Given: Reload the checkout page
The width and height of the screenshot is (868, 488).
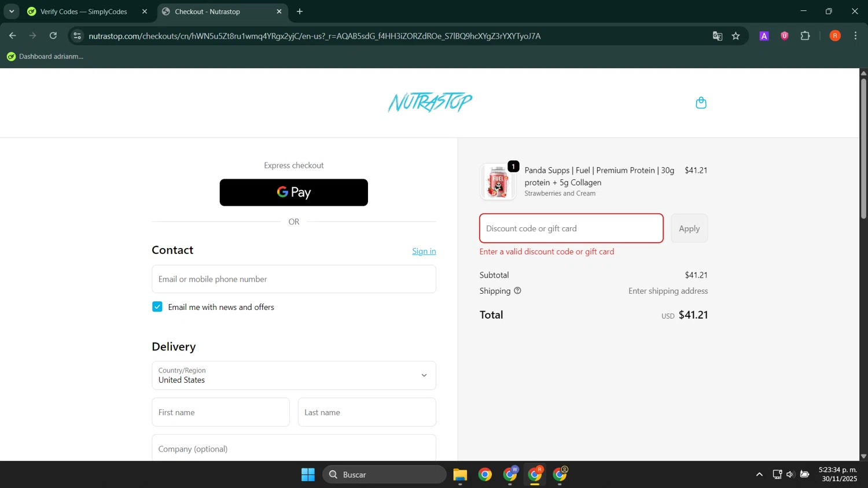Looking at the screenshot, I should (x=53, y=36).
